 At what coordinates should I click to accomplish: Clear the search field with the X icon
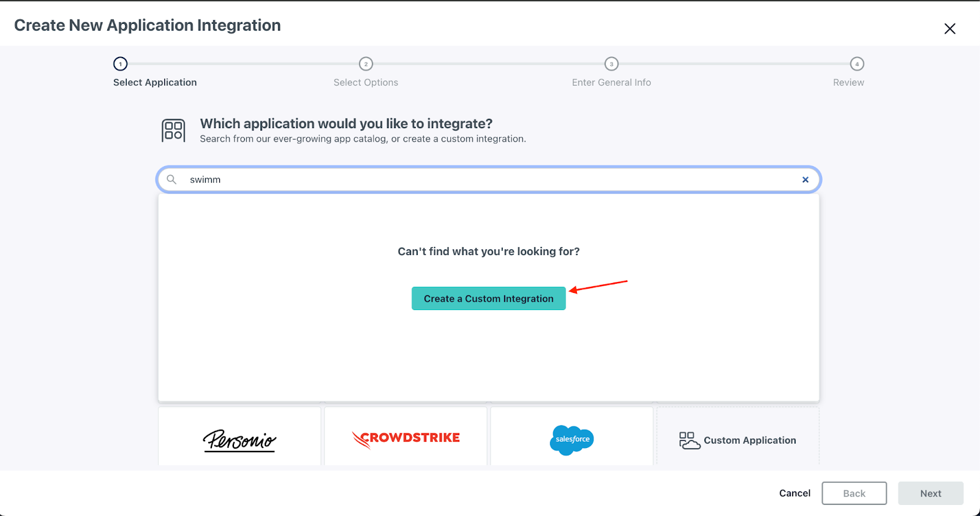point(805,180)
